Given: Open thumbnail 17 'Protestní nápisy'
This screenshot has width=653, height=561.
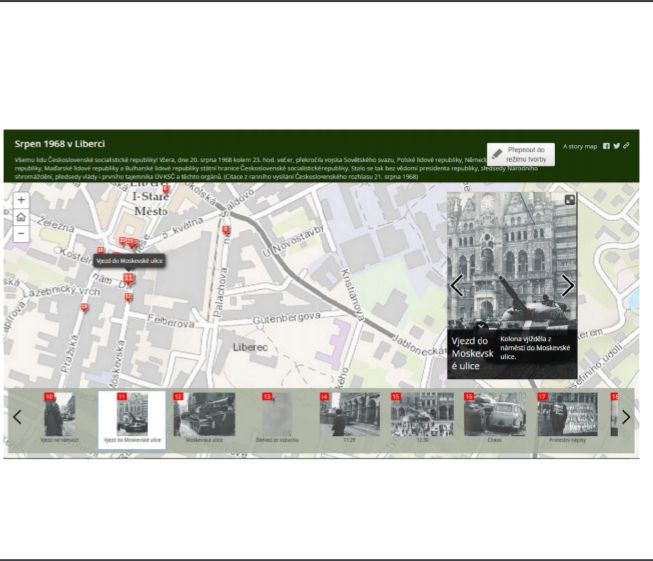Looking at the screenshot, I should tap(567, 417).
